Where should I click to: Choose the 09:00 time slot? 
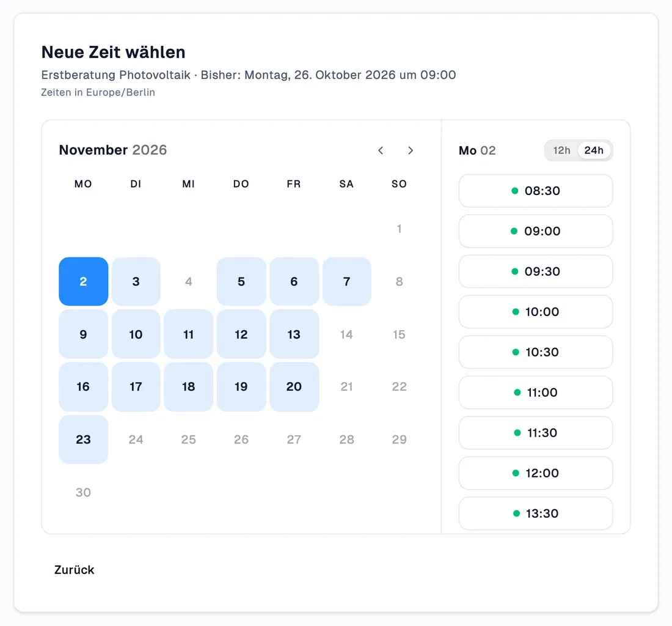point(536,231)
